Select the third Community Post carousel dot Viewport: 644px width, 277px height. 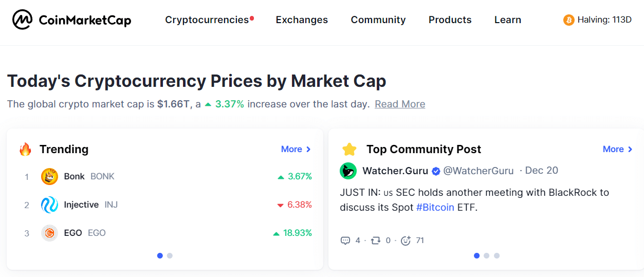pos(496,255)
